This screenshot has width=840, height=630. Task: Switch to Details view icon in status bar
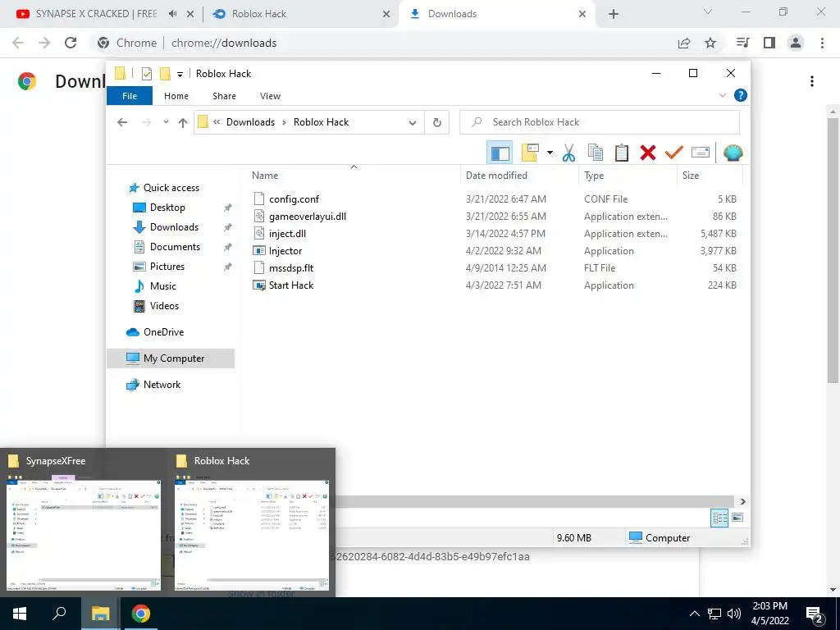719,518
